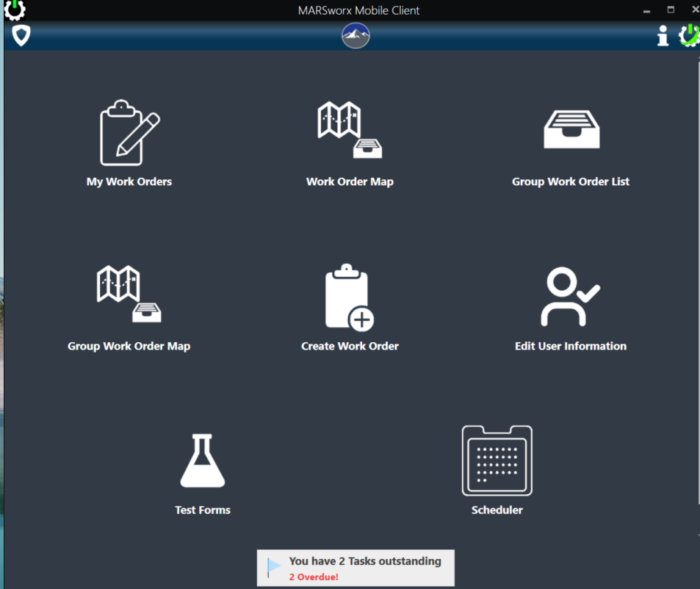
Task: Click the mountain logo in the header
Action: tap(356, 36)
